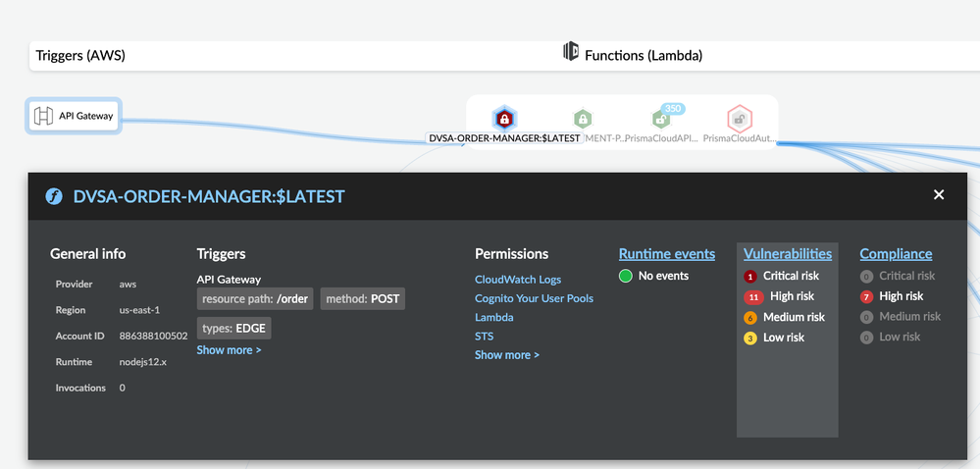Click the blue function icon in panel title
The image size is (980, 469).
[55, 196]
